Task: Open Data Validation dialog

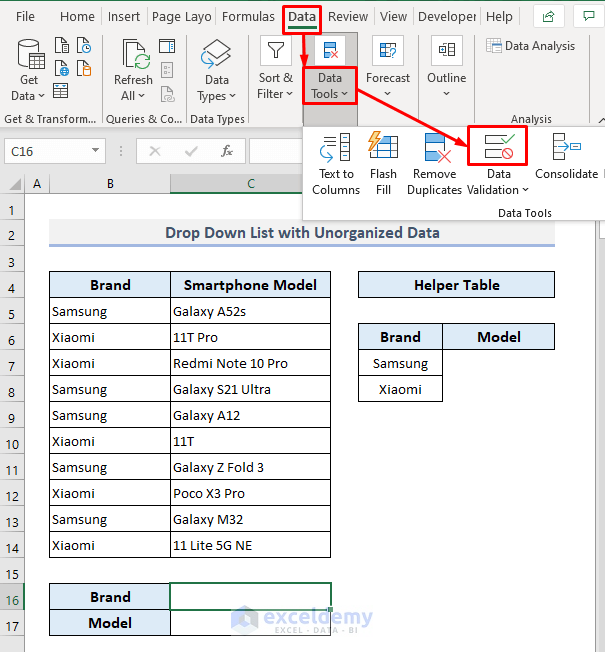Action: point(498,146)
